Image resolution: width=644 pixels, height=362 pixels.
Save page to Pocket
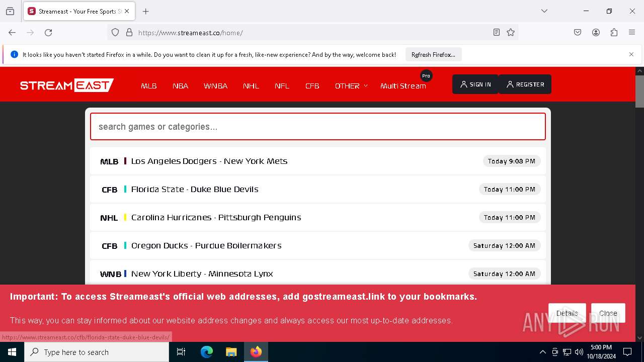[578, 33]
